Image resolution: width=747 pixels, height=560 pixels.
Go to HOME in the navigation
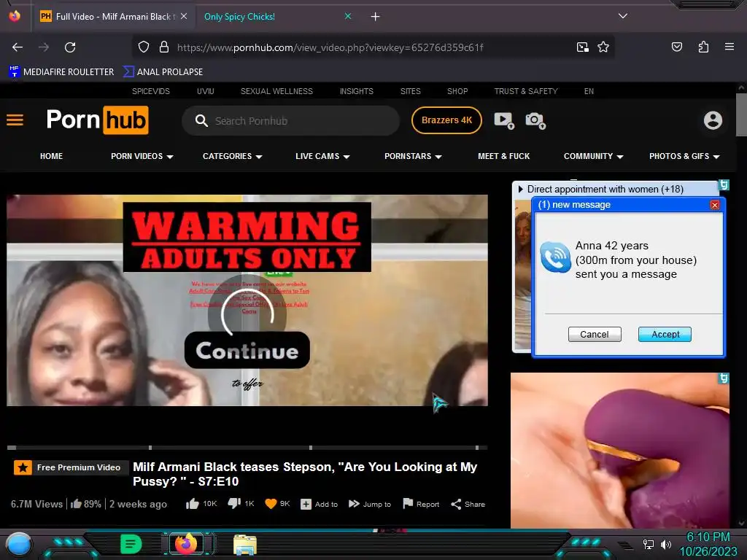(x=52, y=156)
